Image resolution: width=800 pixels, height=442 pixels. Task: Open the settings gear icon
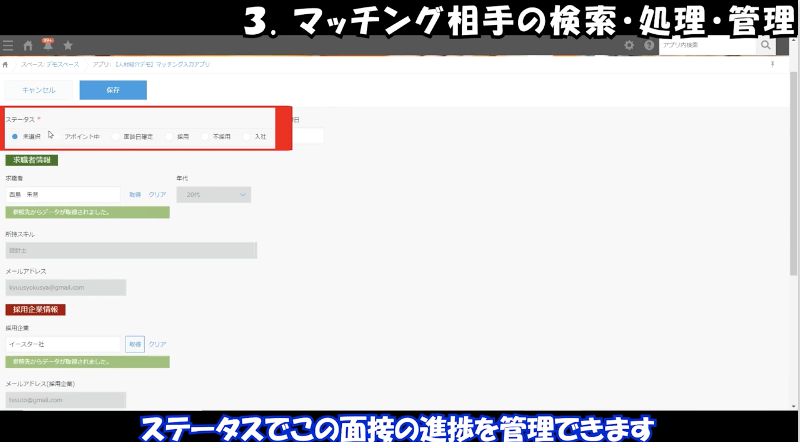[x=629, y=45]
